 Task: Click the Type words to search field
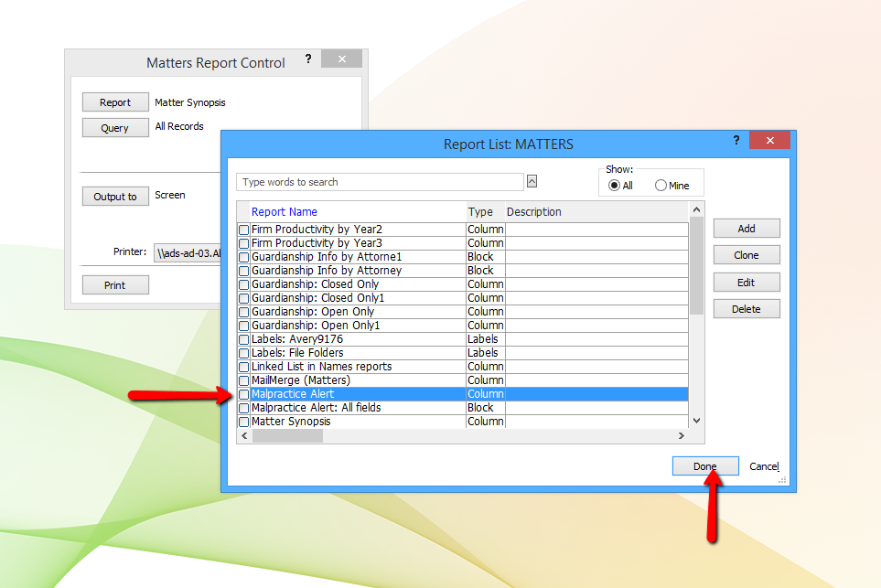(x=380, y=182)
